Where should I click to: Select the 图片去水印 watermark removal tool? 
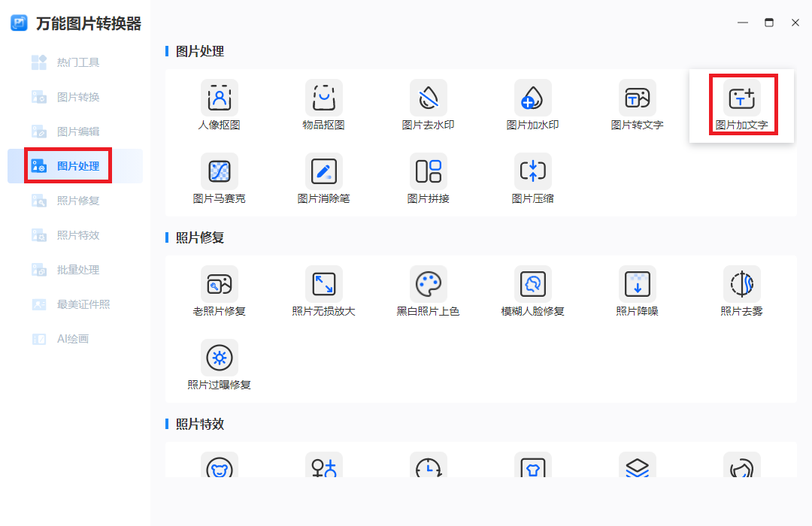coord(429,105)
